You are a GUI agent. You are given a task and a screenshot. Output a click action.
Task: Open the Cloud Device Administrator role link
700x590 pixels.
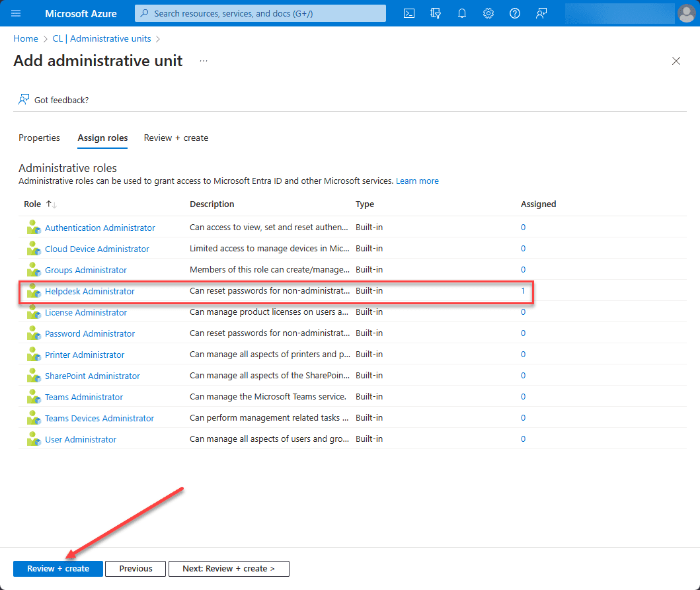(x=97, y=249)
